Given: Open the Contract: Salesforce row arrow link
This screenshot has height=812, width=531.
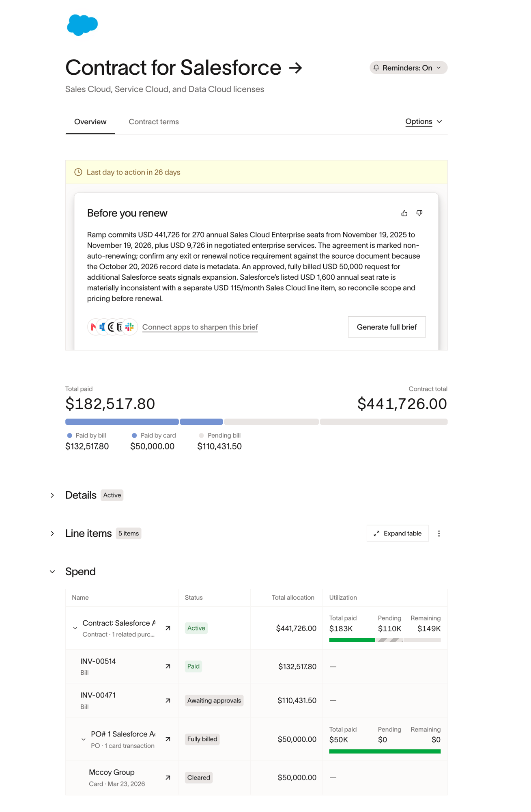Looking at the screenshot, I should coord(168,628).
